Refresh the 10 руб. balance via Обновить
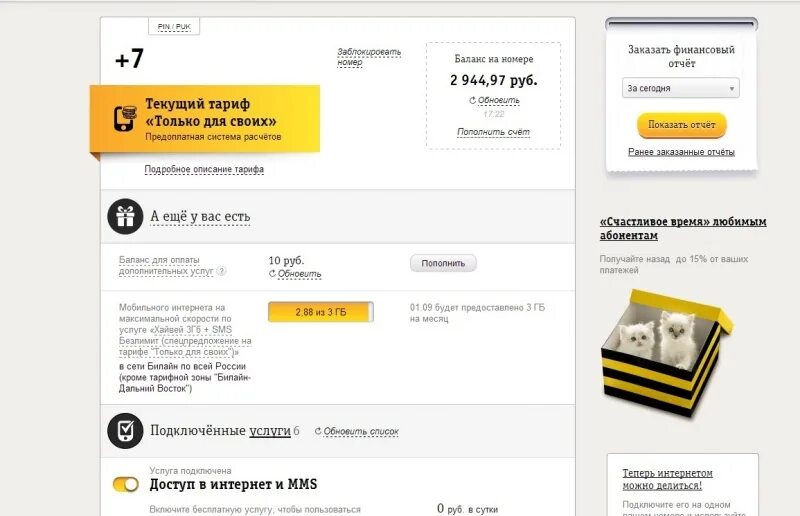The width and height of the screenshot is (800, 516). coord(295,274)
